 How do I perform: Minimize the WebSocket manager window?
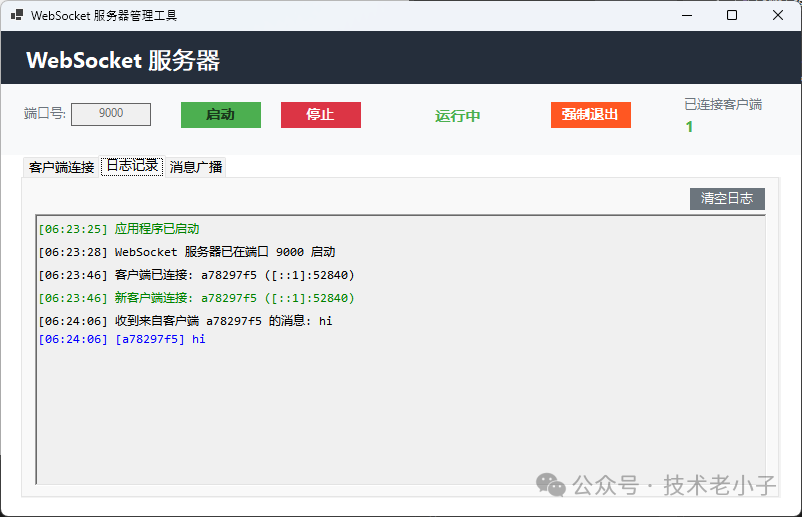click(686, 15)
